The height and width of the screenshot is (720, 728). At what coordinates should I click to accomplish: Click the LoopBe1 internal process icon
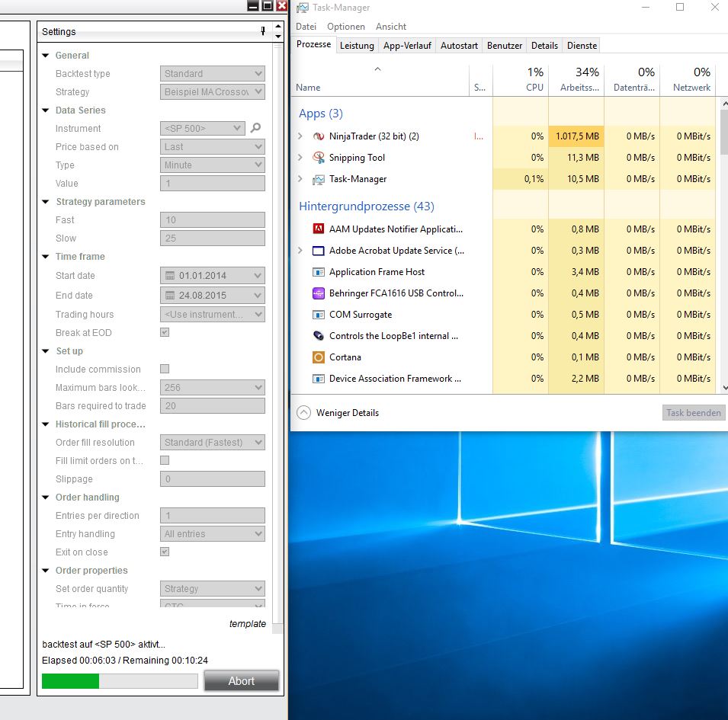point(319,336)
